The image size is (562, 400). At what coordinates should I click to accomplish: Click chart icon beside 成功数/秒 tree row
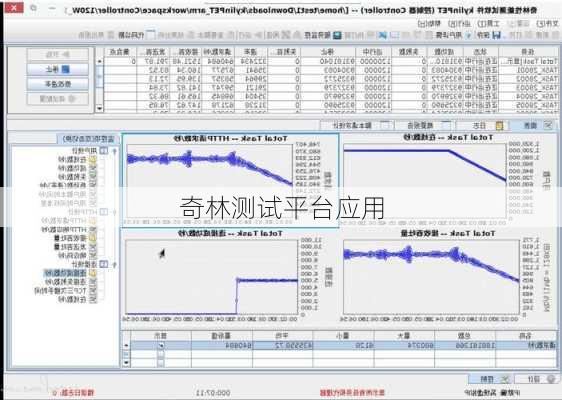(93, 168)
